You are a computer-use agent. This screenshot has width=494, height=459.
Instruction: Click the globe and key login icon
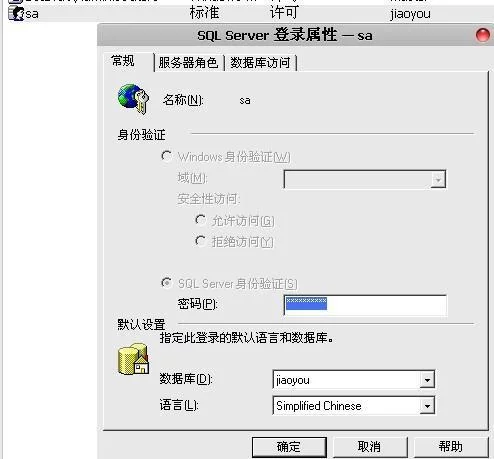pos(134,99)
